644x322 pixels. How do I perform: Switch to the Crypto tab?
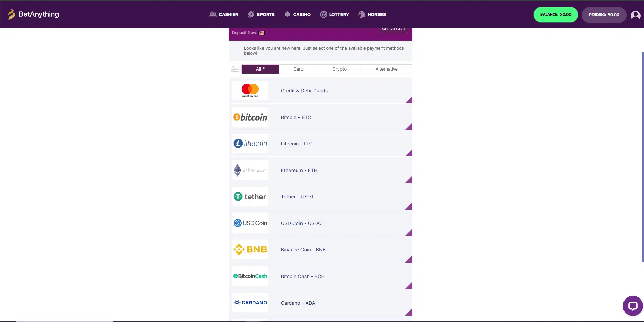coord(339,69)
